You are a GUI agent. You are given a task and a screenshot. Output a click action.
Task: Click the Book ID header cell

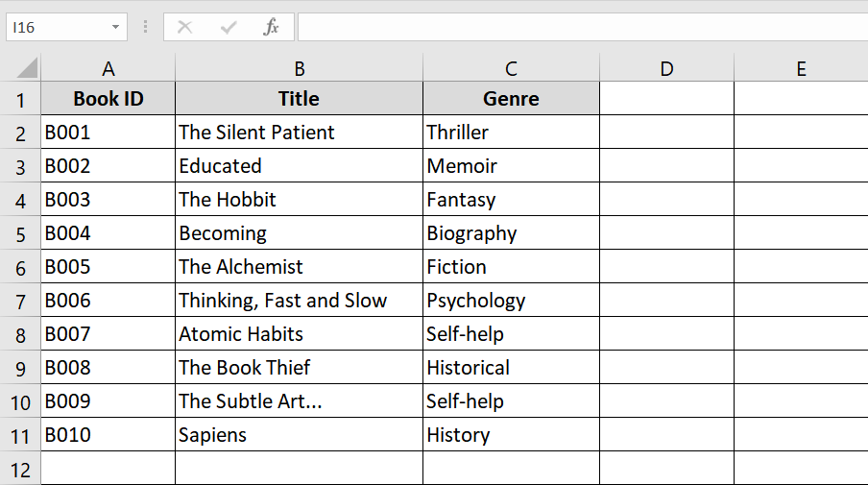pyautogui.click(x=108, y=99)
